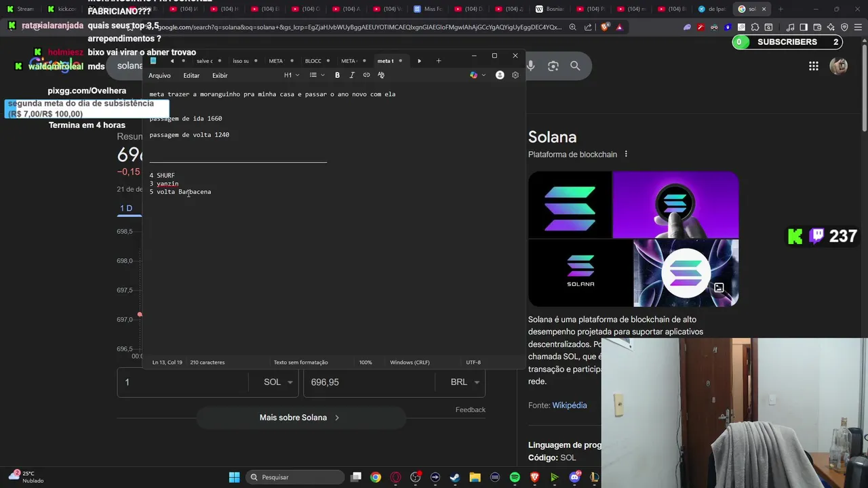Open the SOL currency dropdown
This screenshot has height=488, width=868.
279,382
